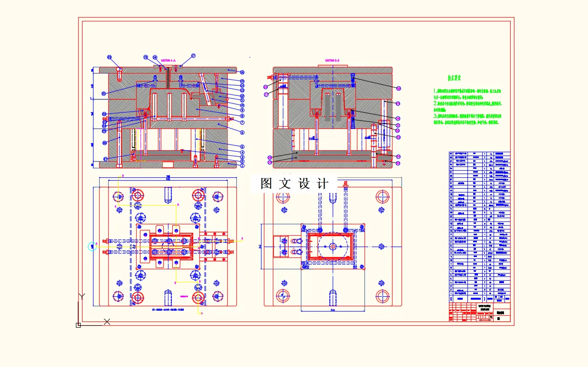This screenshot has height=367, width=588.
Task: Select the central sprue circle in right plan view
Action: (x=333, y=247)
